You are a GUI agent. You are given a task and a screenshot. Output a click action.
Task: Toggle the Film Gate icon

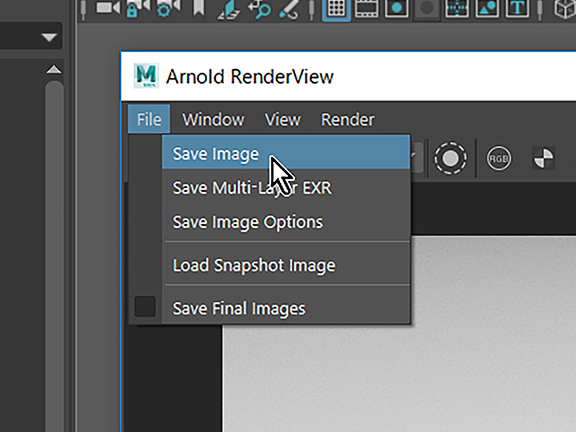pyautogui.click(x=367, y=9)
